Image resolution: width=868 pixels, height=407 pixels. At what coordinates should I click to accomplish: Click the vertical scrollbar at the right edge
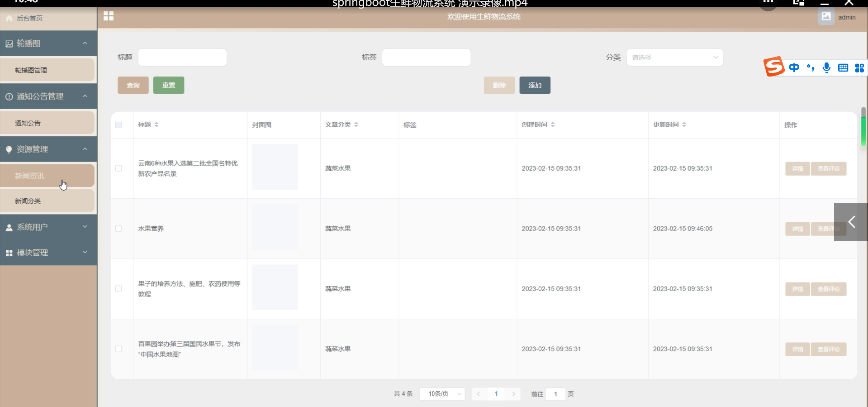click(x=863, y=127)
